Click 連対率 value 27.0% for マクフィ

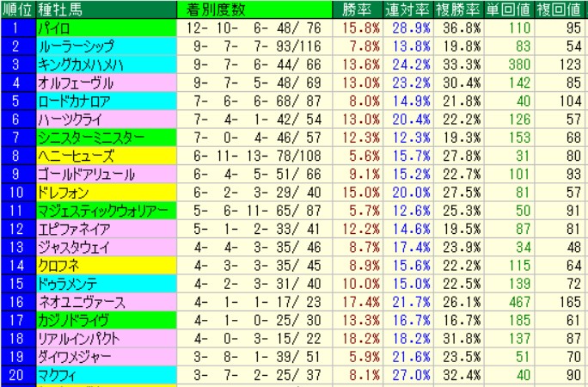click(x=412, y=375)
